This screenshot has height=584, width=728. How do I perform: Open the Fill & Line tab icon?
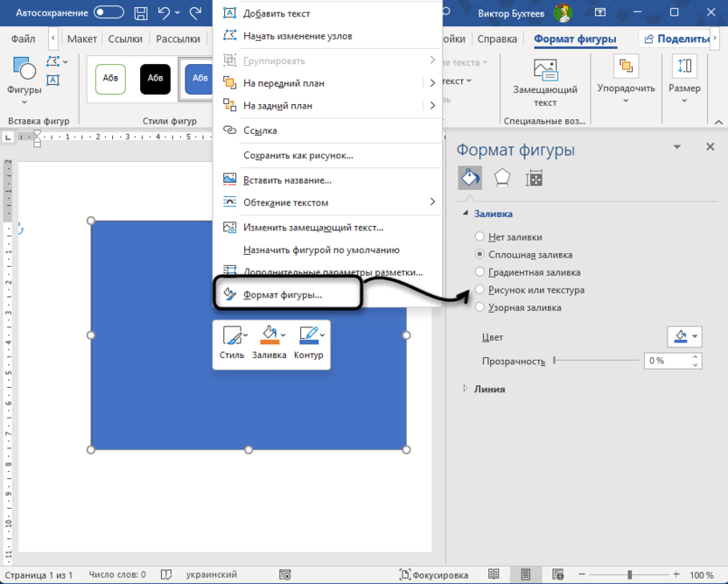pos(470,179)
